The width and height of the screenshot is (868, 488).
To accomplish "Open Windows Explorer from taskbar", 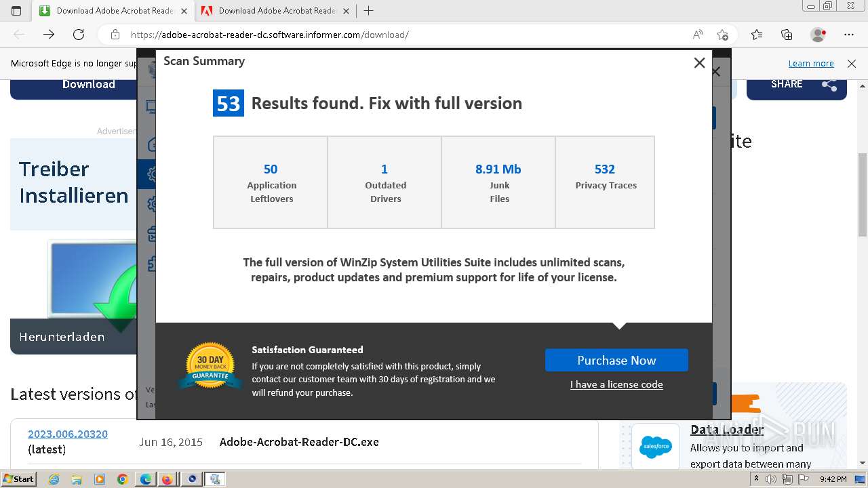I will coord(77,479).
